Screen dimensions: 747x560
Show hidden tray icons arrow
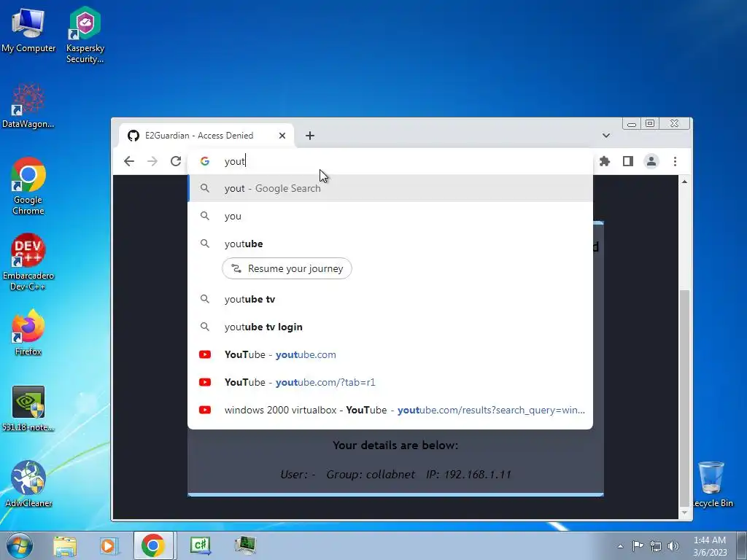[x=620, y=546]
